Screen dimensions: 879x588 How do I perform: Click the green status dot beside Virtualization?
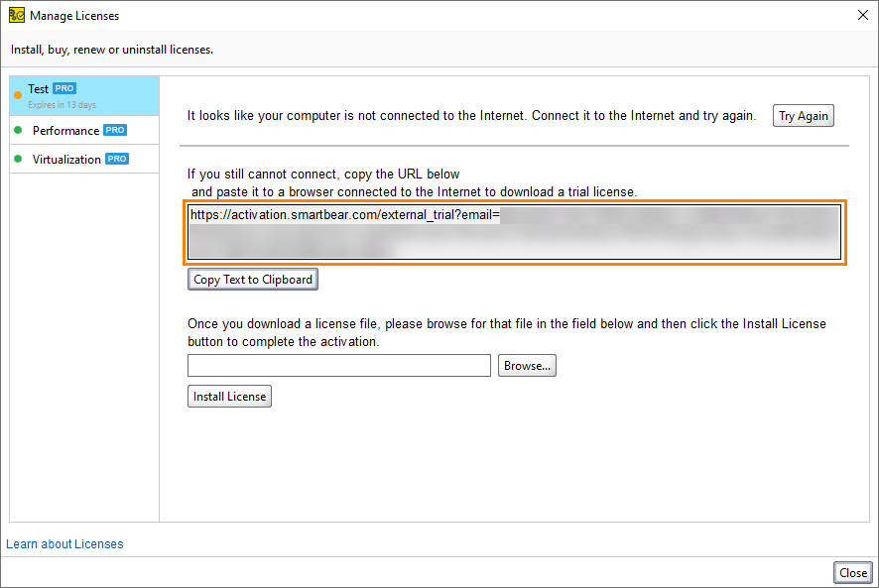click(20, 159)
